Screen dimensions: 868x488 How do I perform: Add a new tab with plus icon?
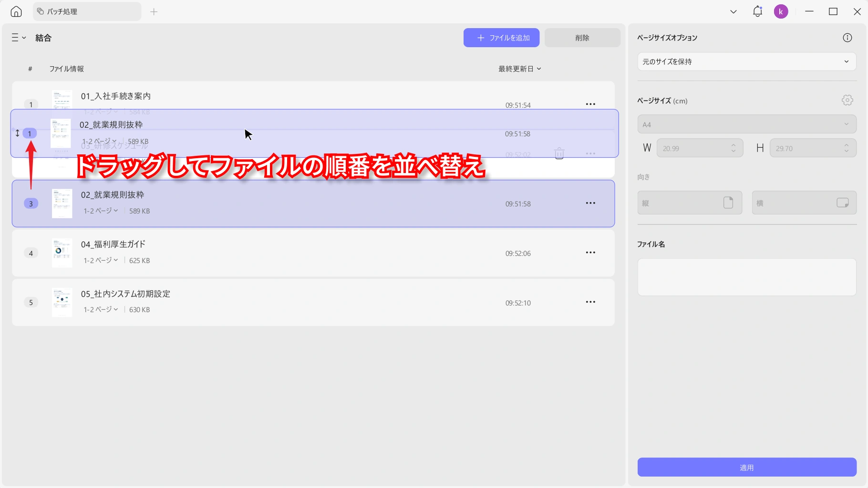(154, 11)
